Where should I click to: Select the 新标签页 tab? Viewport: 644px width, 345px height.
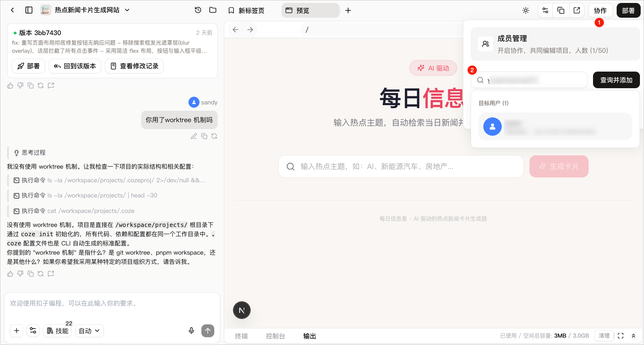coord(246,10)
